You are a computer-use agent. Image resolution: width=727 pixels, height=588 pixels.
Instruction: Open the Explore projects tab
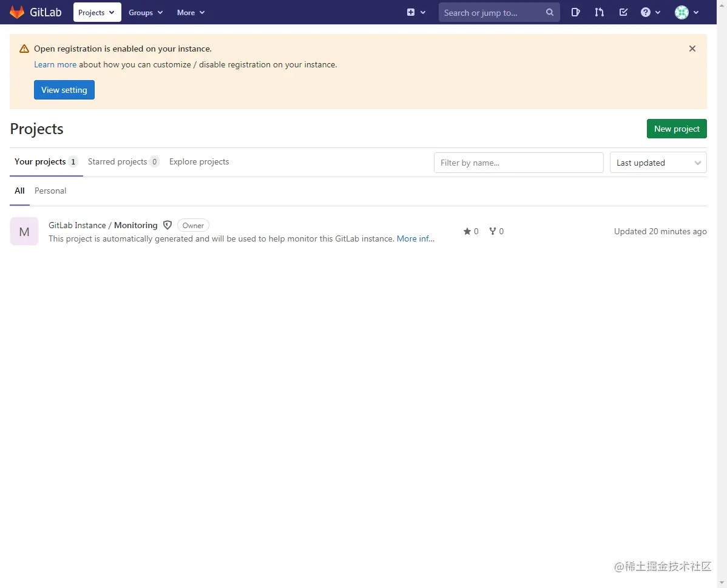click(x=199, y=162)
